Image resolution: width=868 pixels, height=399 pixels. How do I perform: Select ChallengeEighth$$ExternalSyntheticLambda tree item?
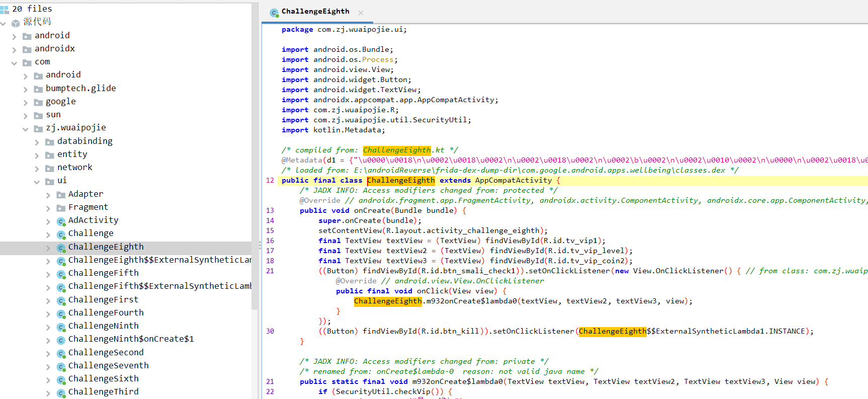coord(160,260)
